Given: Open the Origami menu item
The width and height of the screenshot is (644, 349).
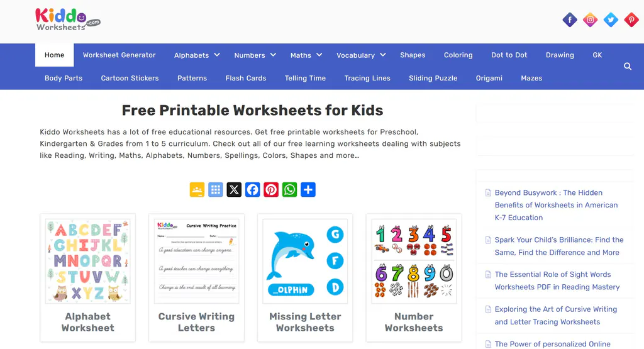Looking at the screenshot, I should pyautogui.click(x=489, y=78).
